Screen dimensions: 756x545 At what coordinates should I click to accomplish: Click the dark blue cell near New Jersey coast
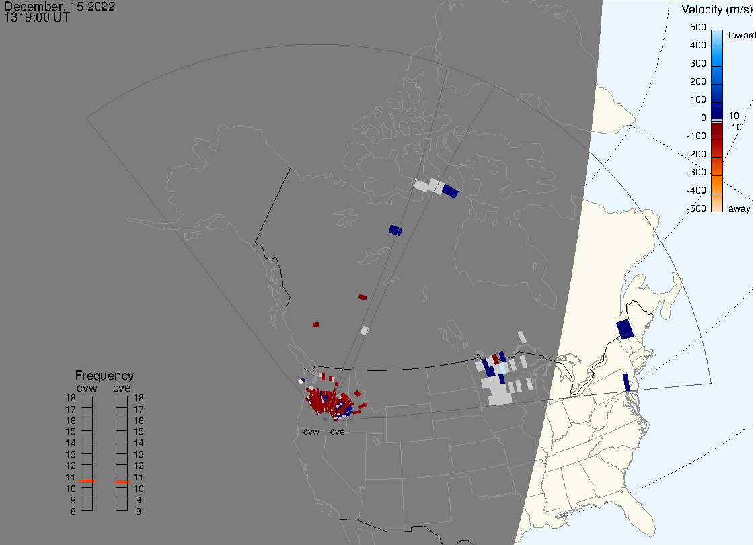tap(627, 382)
